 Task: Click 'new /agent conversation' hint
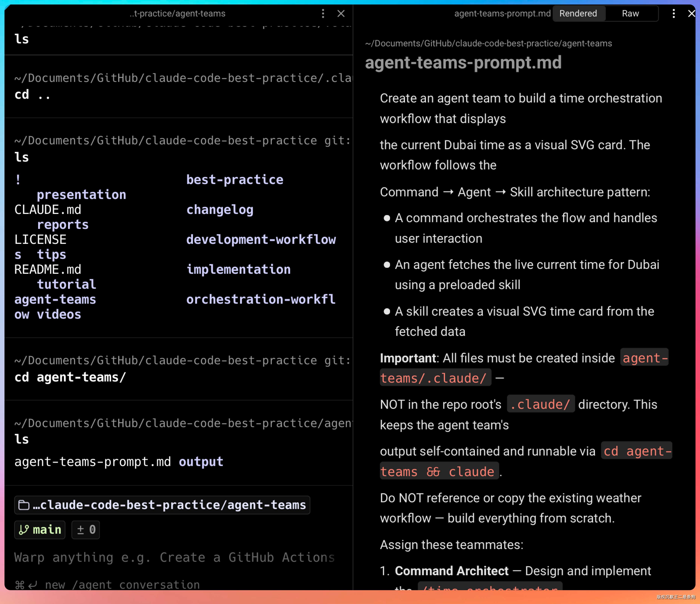[122, 585]
